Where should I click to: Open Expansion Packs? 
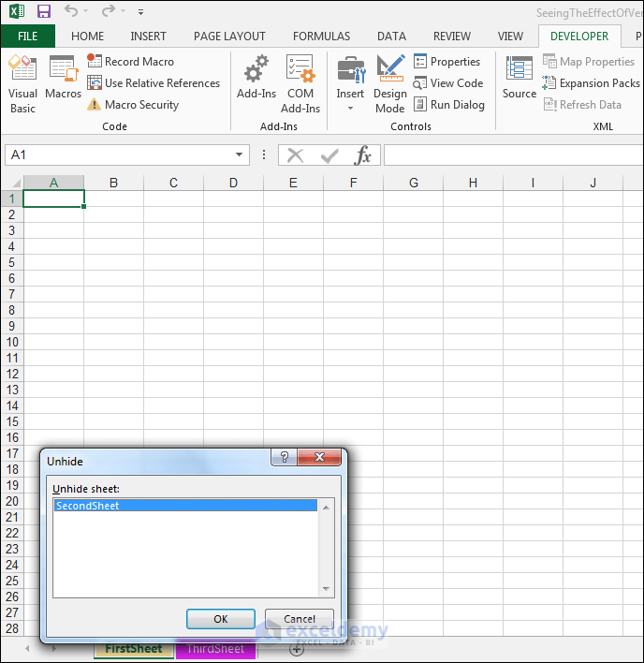coord(592,82)
